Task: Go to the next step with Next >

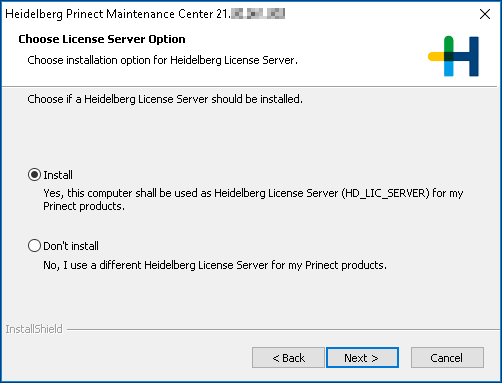Action: [x=362, y=358]
